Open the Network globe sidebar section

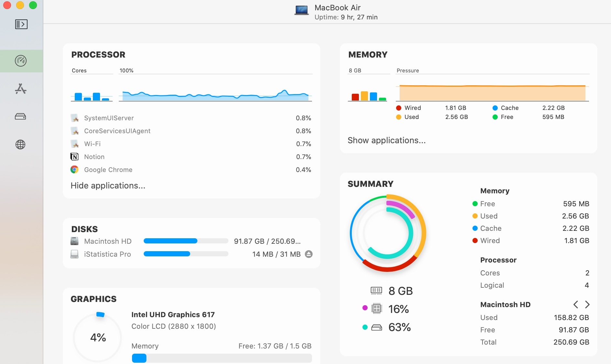click(20, 145)
